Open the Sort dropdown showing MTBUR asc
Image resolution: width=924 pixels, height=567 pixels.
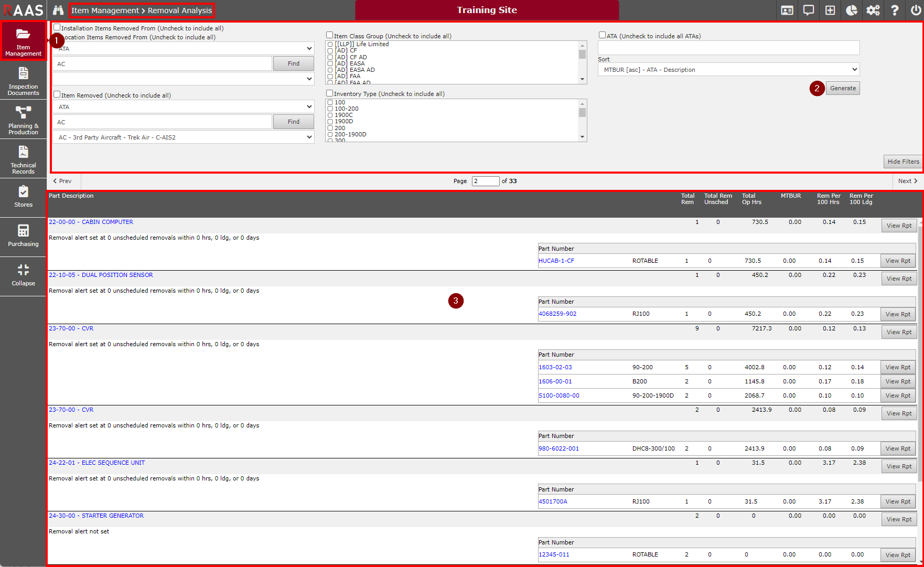pos(728,70)
